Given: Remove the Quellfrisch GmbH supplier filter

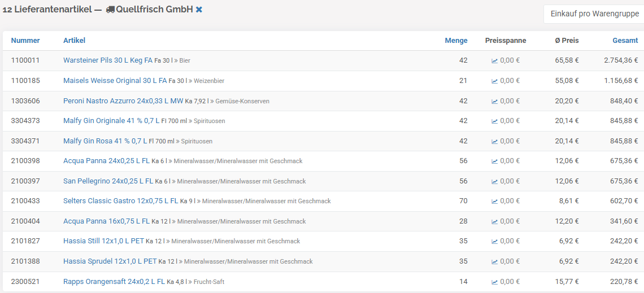Looking at the screenshot, I should (x=199, y=10).
